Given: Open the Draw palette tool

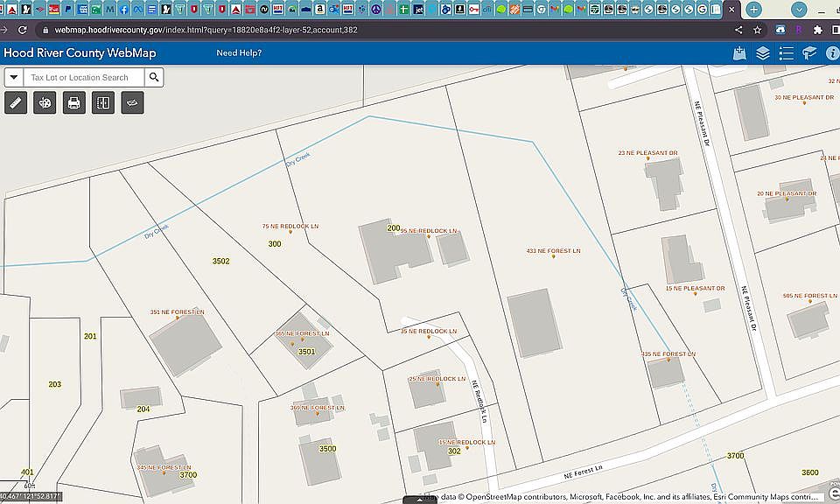Looking at the screenshot, I should click(45, 103).
